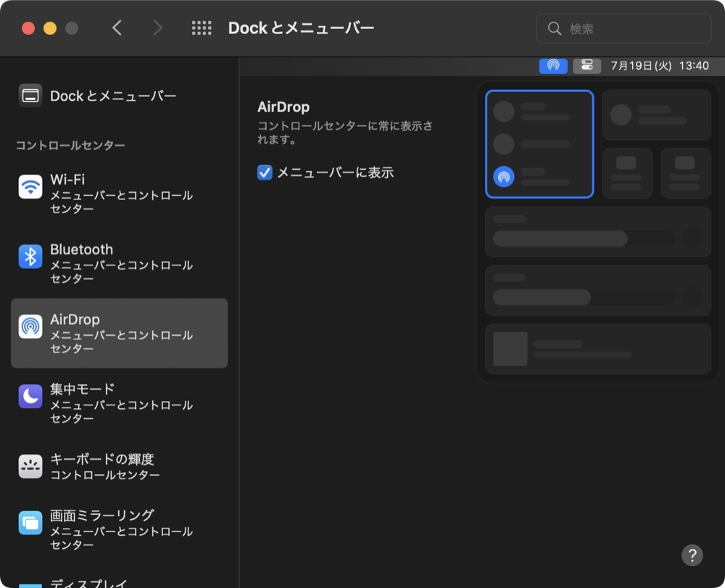This screenshot has width=725, height=588.
Task: Click the キーボードの輝度 icon
Action: (30, 466)
